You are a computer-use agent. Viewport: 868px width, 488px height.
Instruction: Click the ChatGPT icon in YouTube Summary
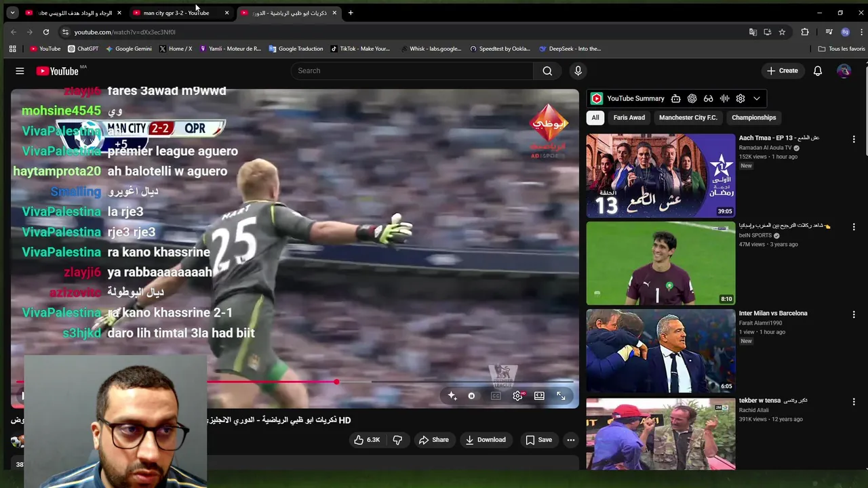(x=692, y=98)
